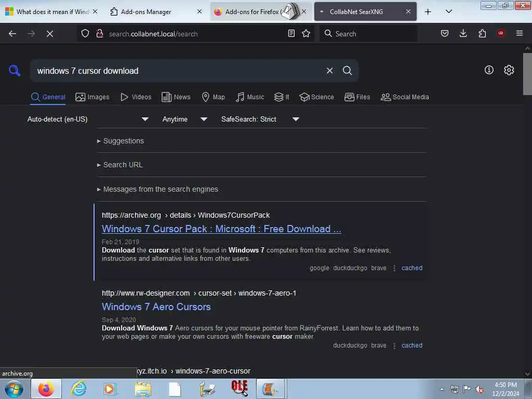Open the SearXNG about info icon
The height and width of the screenshot is (399, 532).
point(489,70)
